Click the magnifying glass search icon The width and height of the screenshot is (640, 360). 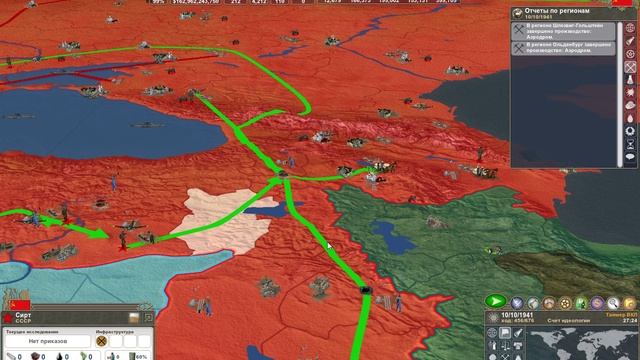(613, 303)
